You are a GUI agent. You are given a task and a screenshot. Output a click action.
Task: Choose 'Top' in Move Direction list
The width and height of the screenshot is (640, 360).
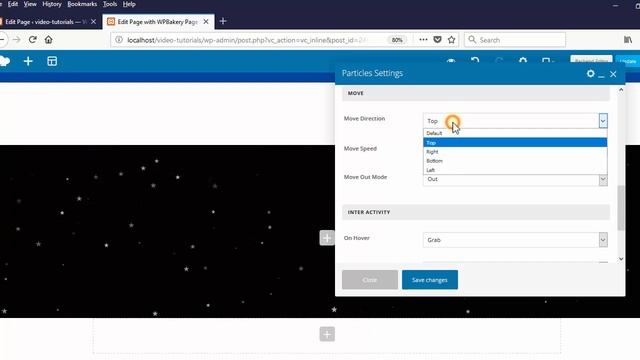point(515,142)
